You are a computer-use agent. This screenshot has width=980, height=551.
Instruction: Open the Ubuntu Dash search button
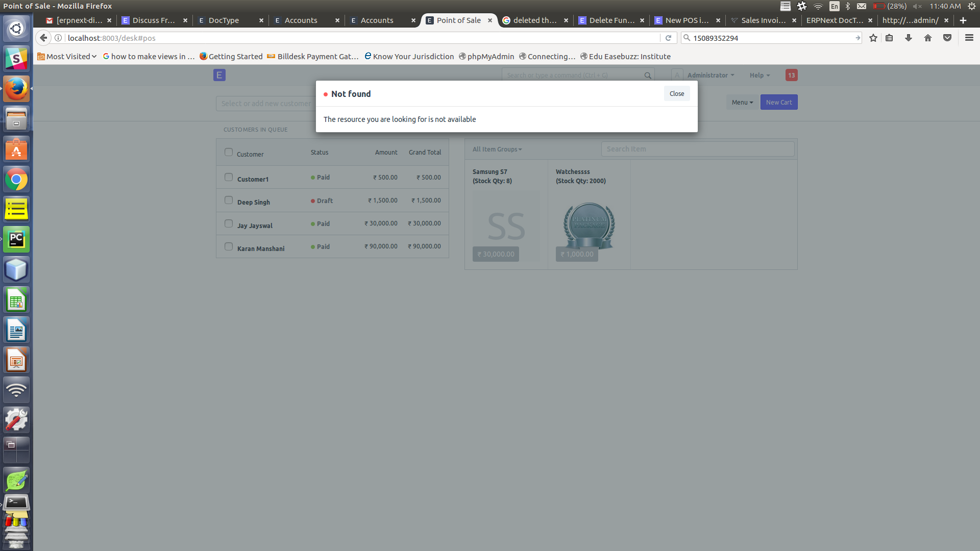[16, 29]
